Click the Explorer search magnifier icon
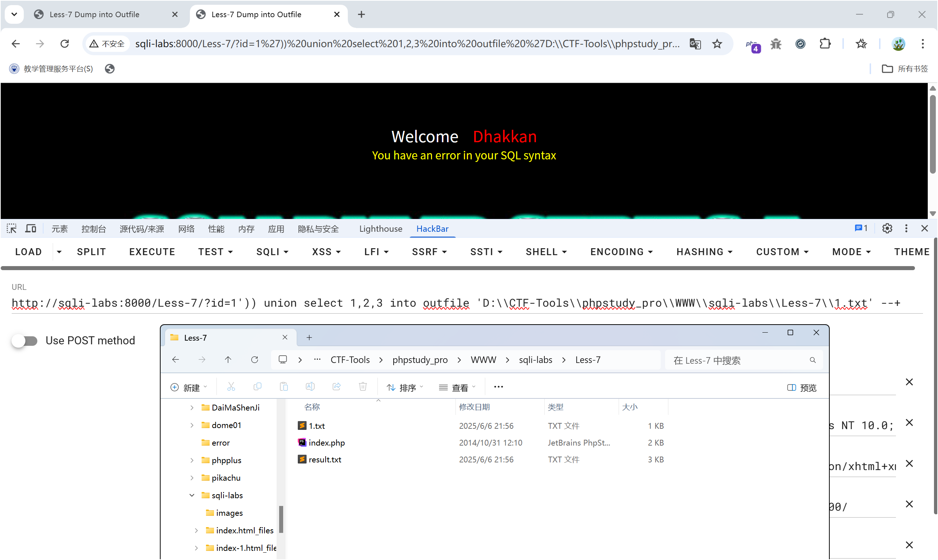The width and height of the screenshot is (938, 560). tap(812, 360)
